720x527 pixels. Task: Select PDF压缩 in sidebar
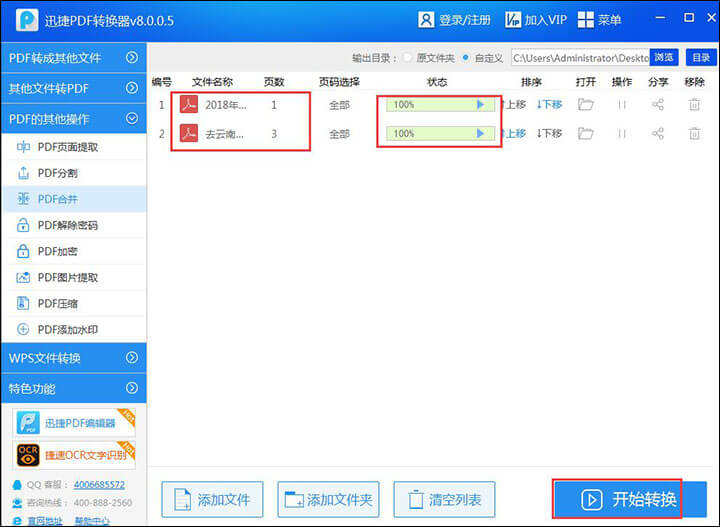tap(73, 303)
